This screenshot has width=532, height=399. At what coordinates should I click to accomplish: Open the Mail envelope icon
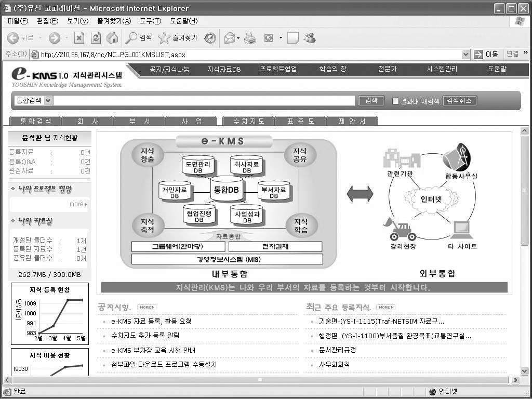(230, 38)
